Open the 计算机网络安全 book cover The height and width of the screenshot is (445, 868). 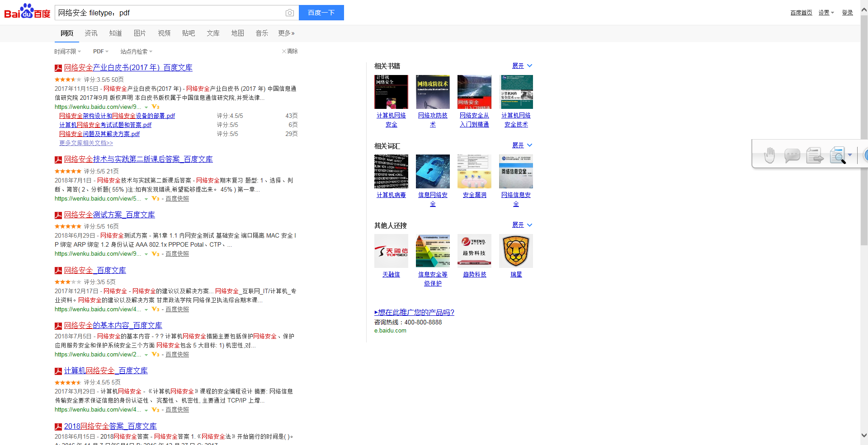(391, 92)
